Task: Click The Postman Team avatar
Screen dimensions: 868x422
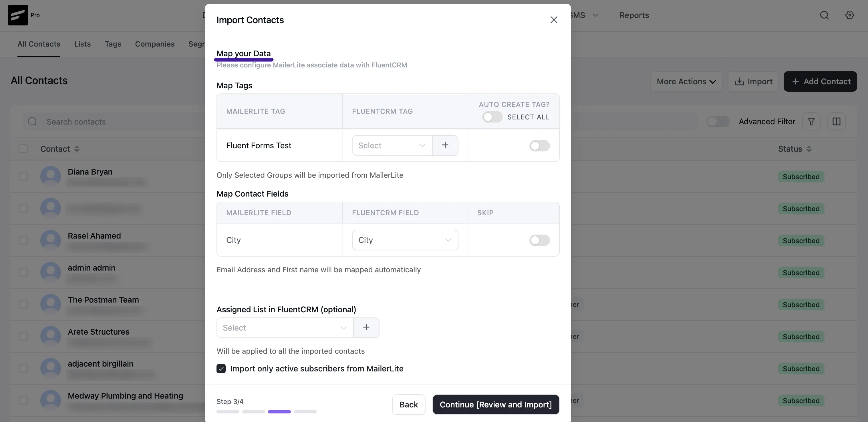Action: pyautogui.click(x=51, y=304)
